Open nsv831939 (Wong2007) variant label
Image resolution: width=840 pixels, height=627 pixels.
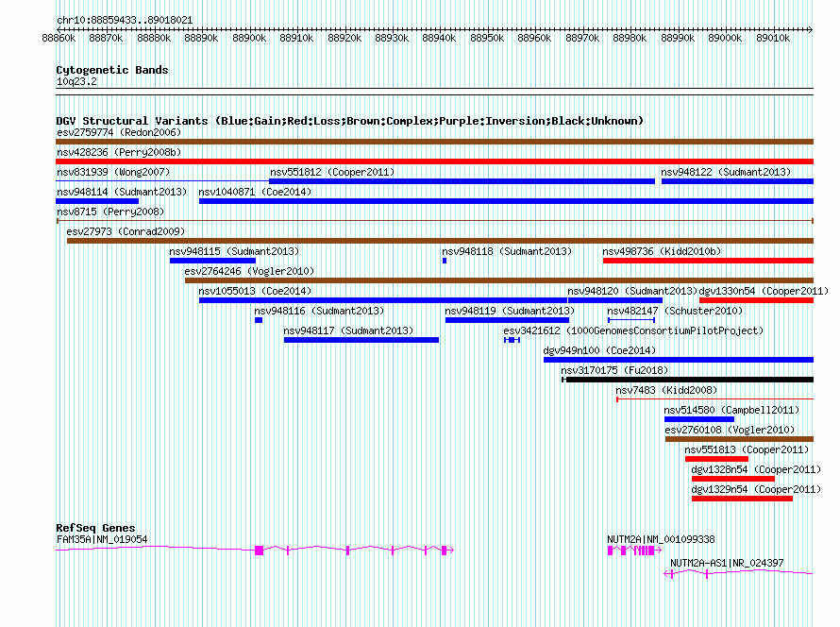click(113, 172)
